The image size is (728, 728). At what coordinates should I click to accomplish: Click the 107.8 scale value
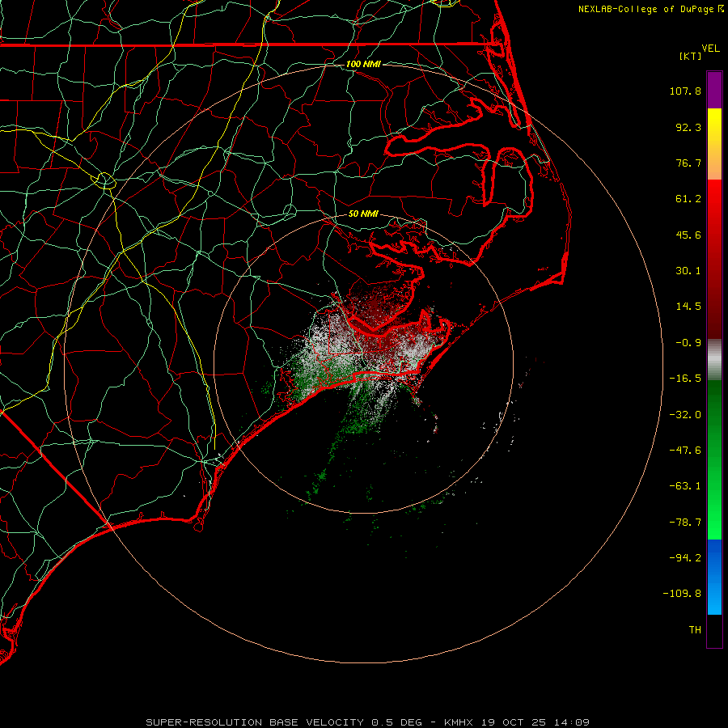click(685, 91)
